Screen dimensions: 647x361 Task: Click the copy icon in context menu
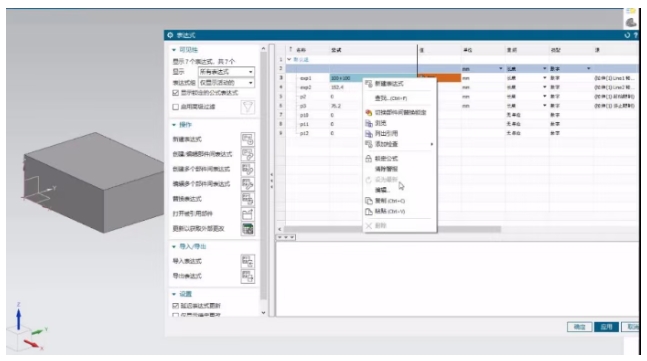tap(368, 201)
